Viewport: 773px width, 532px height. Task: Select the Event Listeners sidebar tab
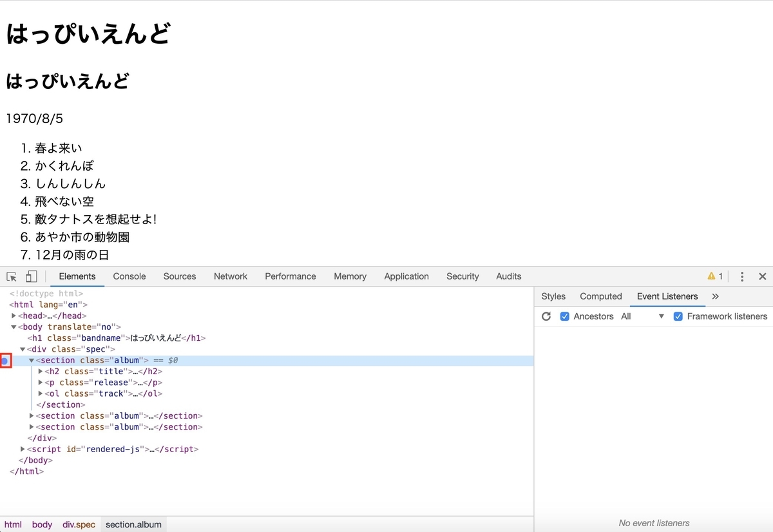click(667, 296)
